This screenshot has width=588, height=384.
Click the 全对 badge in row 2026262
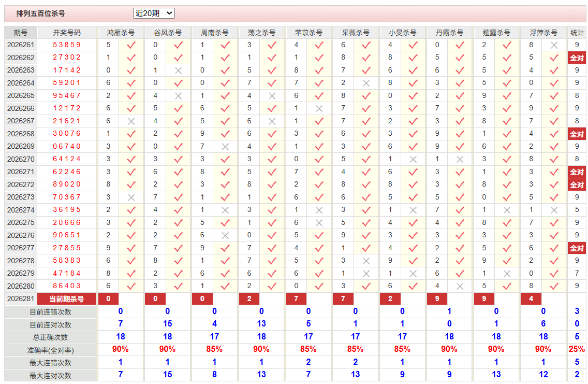[x=577, y=58]
